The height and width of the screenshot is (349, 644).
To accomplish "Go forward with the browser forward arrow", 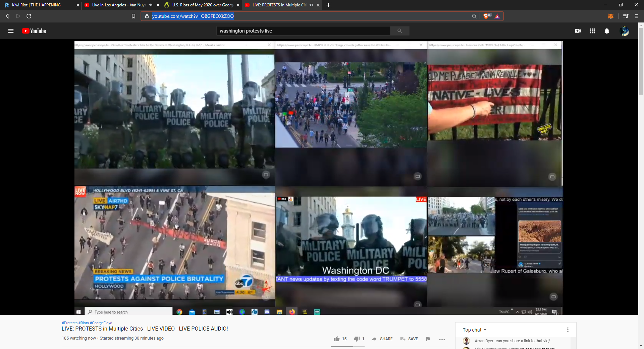I will [x=18, y=16].
